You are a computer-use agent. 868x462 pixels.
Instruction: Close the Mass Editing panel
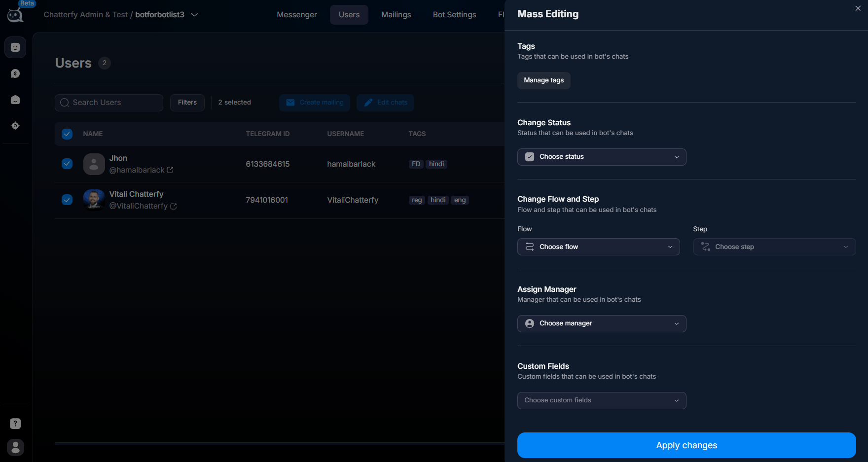858,8
